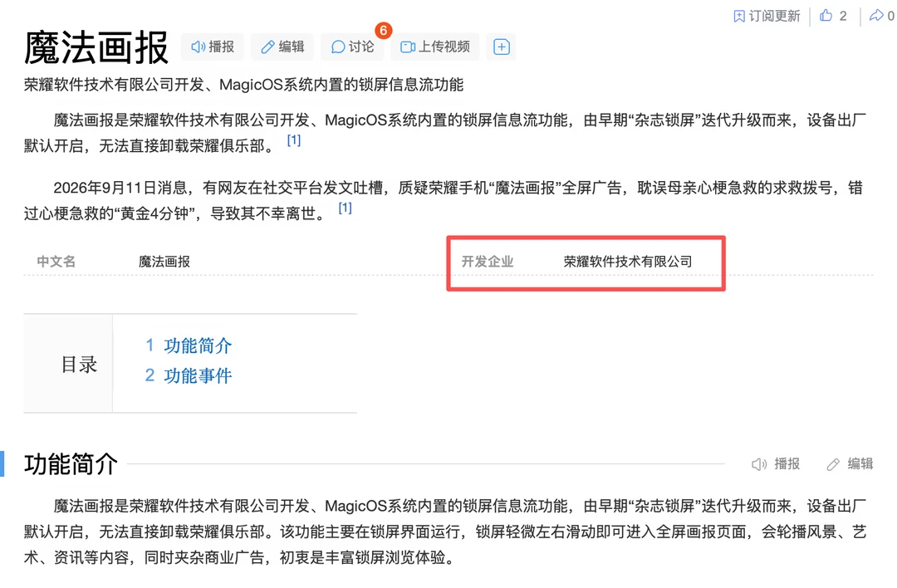Click the thumbs-up like icon
The image size is (897, 588).
(x=826, y=16)
